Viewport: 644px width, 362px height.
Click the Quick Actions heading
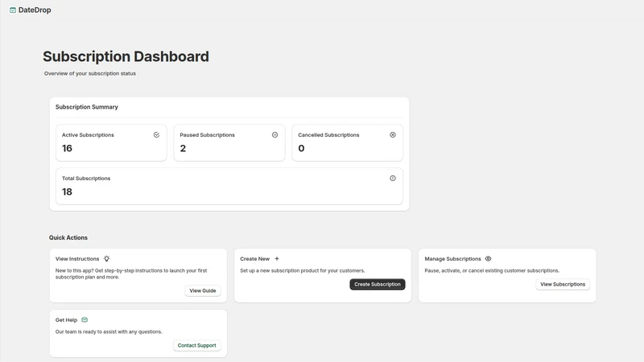click(x=68, y=237)
